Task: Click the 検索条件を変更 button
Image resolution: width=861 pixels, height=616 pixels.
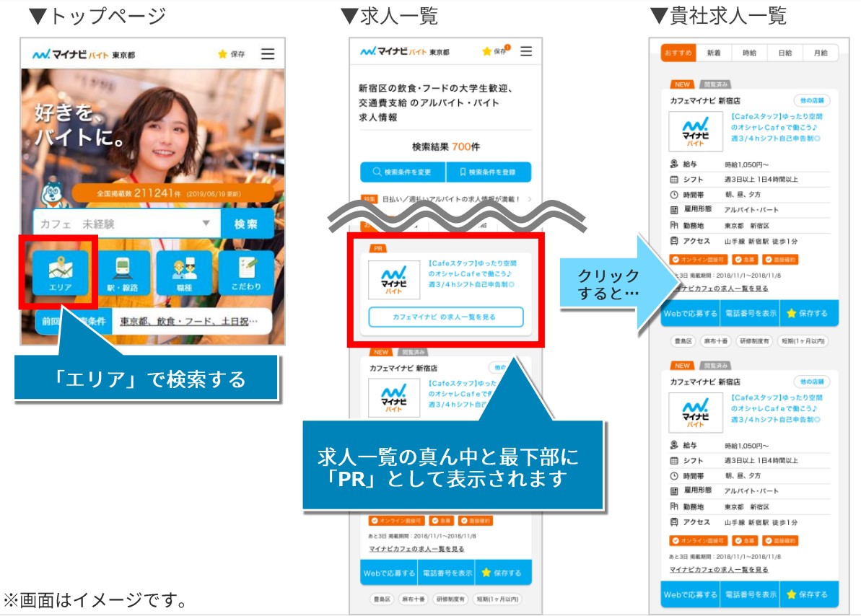Action: pyautogui.click(x=403, y=172)
